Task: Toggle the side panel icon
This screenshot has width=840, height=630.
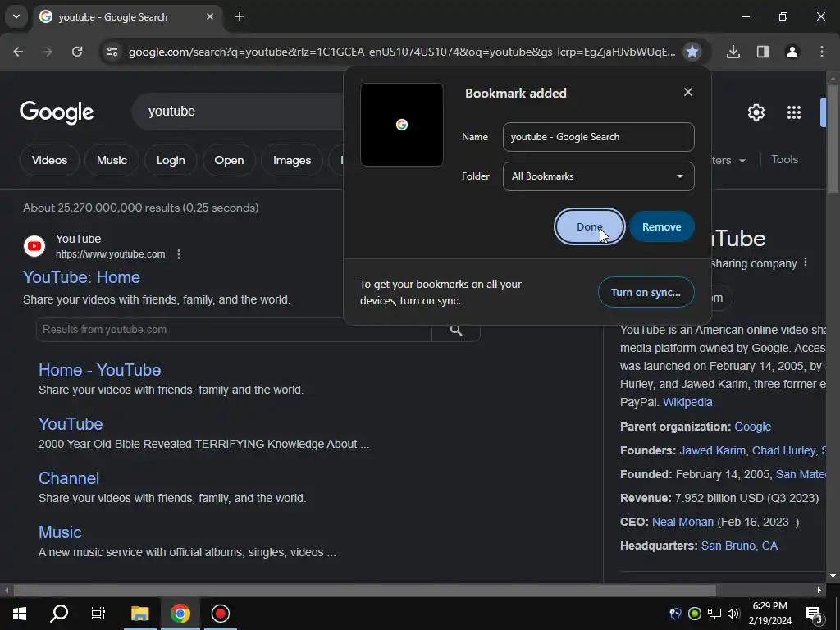Action: [762, 52]
